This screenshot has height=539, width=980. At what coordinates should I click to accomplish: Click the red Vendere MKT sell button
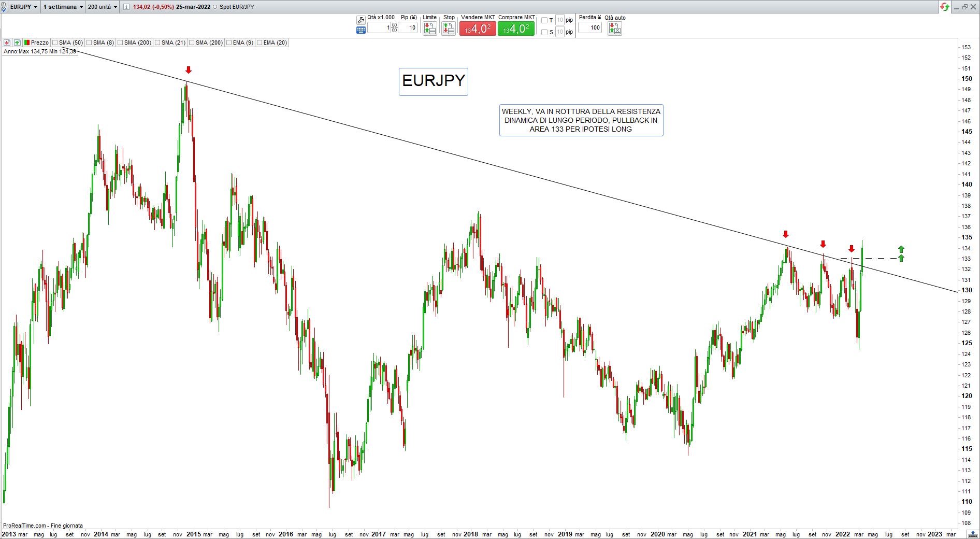point(478,29)
